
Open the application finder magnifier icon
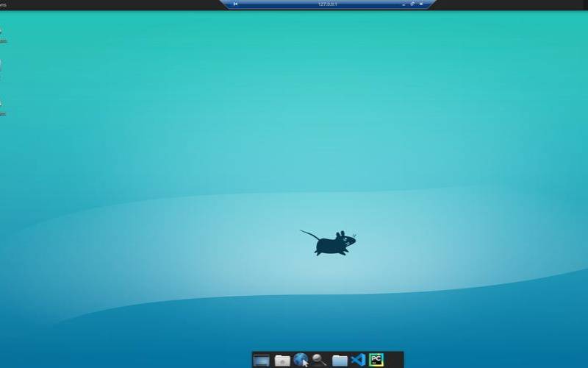pyautogui.click(x=319, y=360)
